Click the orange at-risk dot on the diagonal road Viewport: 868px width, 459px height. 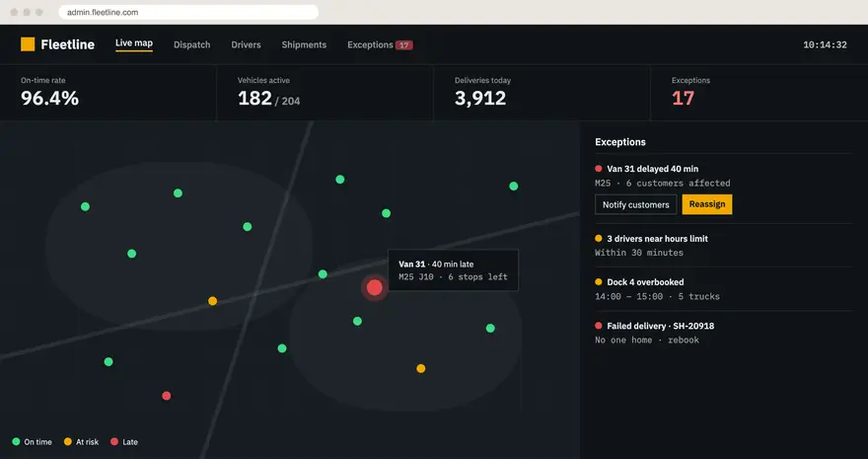[213, 301]
